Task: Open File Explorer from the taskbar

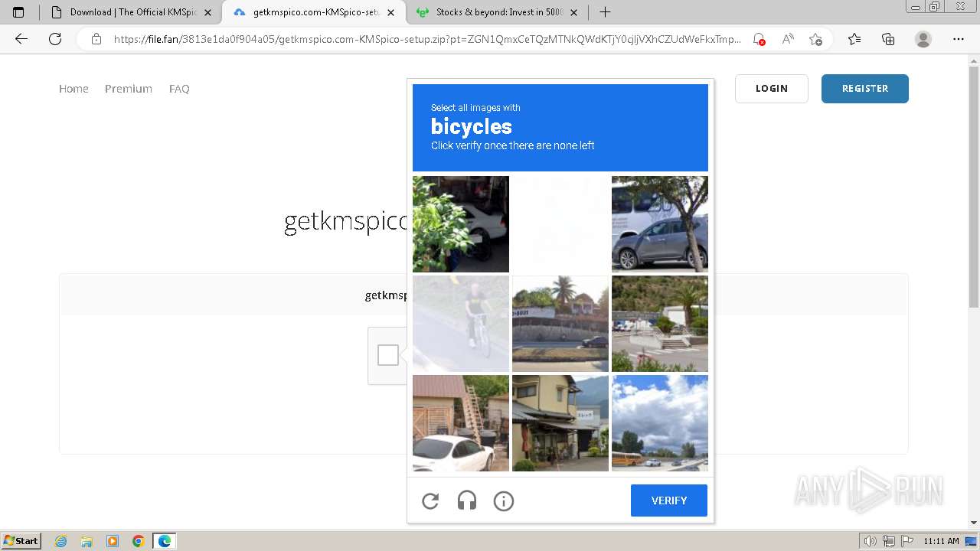Action: point(87,541)
